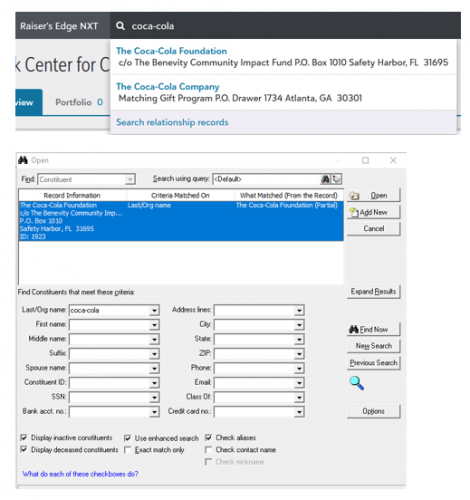Maximize the Open dialog window

pyautogui.click(x=365, y=160)
